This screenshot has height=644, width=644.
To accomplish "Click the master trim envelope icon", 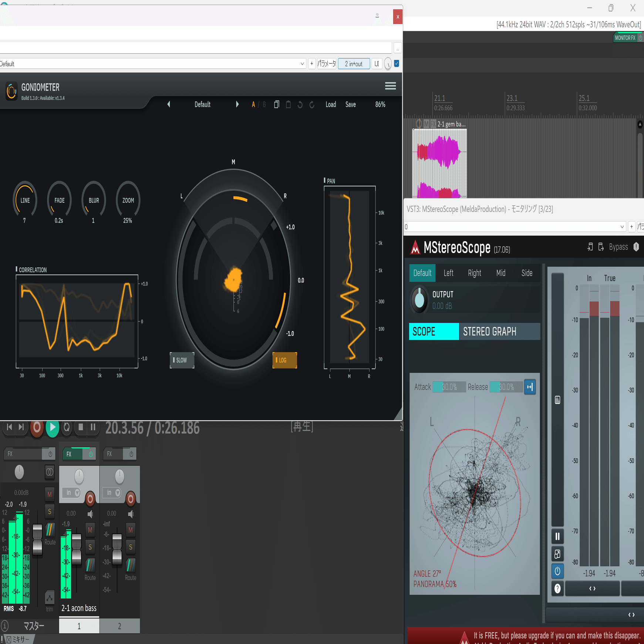I will coord(50,597).
